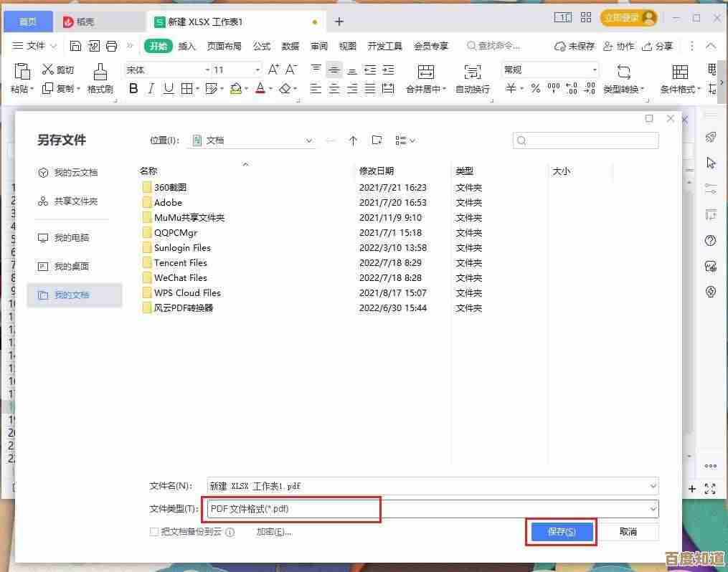The height and width of the screenshot is (572, 728).
Task: Open the My Cloud Documents location
Action: click(x=75, y=173)
